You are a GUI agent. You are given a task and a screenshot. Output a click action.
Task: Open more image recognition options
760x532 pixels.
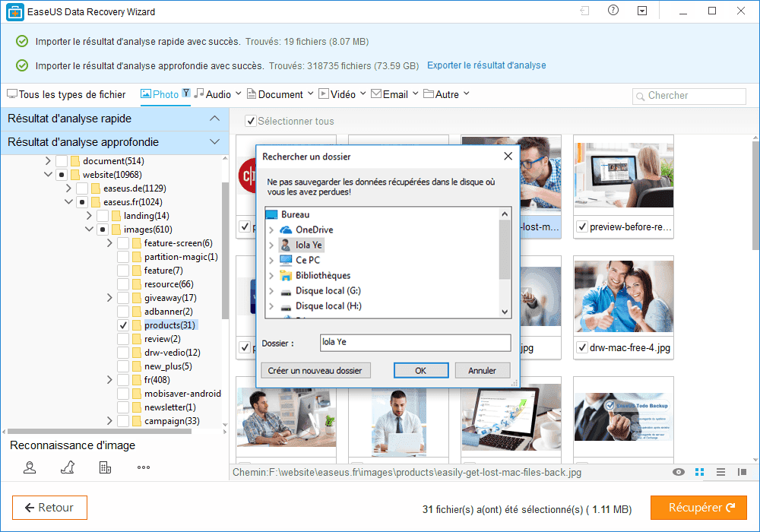pyautogui.click(x=144, y=467)
